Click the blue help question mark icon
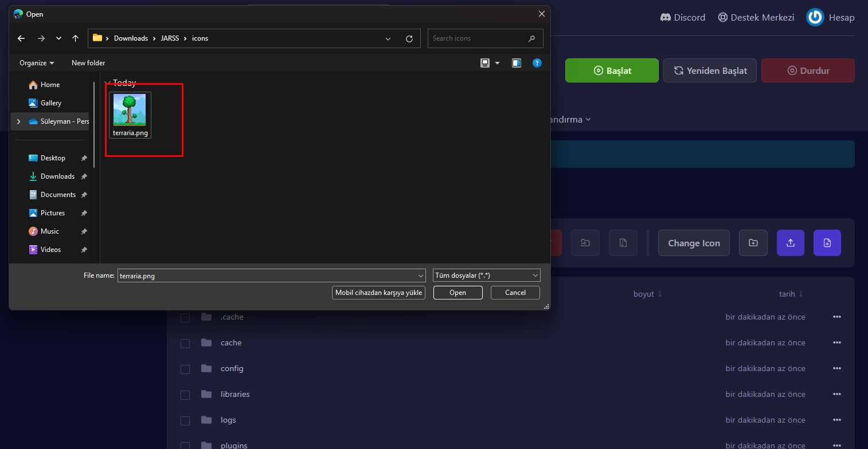The height and width of the screenshot is (449, 868). click(537, 63)
